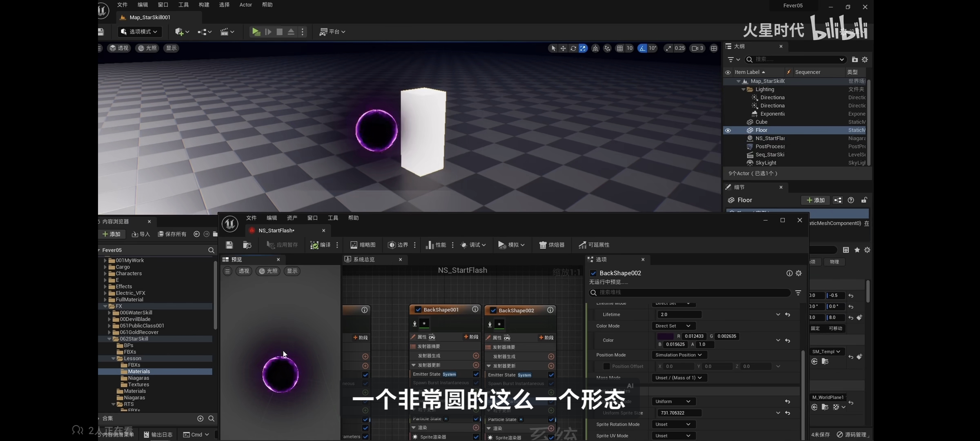This screenshot has width=980, height=441.
Task: Click the green Play button in toolbar
Action: (x=256, y=31)
